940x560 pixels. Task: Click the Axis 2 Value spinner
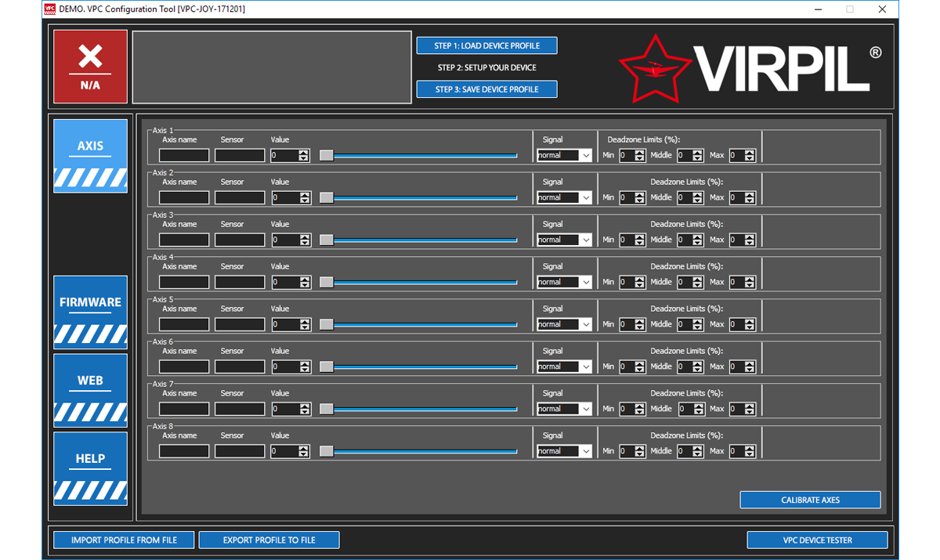(291, 197)
